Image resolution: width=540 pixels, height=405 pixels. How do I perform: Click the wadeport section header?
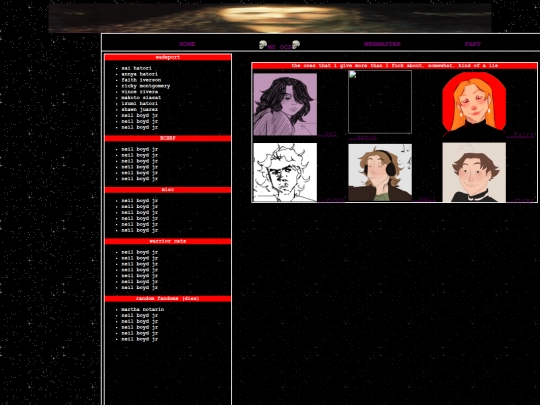(x=168, y=57)
